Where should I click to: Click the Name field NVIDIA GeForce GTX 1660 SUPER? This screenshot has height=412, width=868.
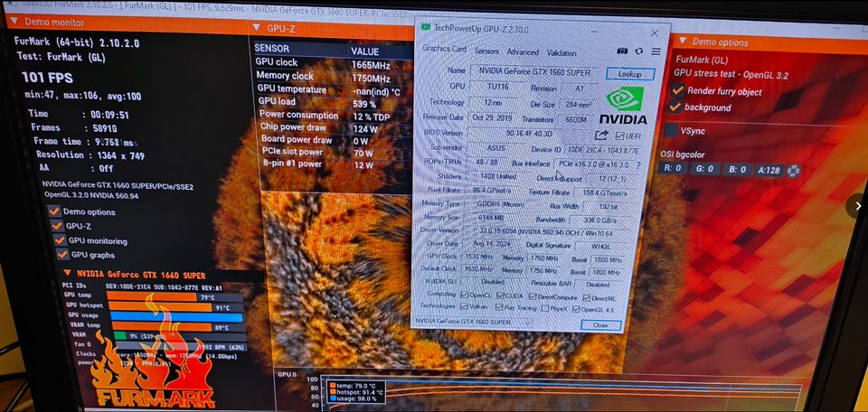coord(533,72)
